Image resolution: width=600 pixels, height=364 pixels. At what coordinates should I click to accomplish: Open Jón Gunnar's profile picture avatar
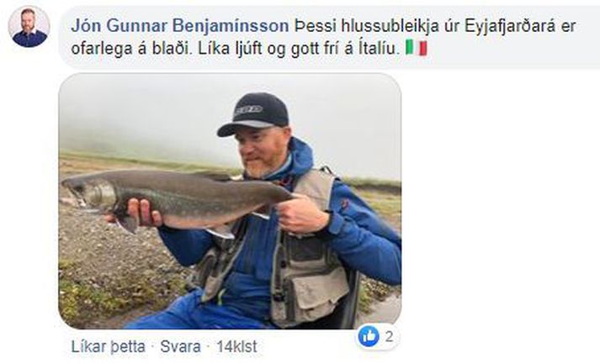coord(29,26)
